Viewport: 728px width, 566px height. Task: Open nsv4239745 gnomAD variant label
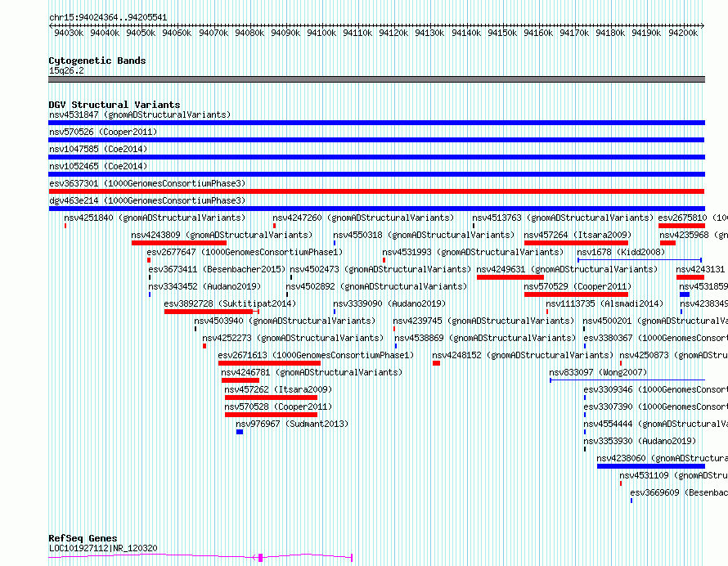(x=483, y=321)
